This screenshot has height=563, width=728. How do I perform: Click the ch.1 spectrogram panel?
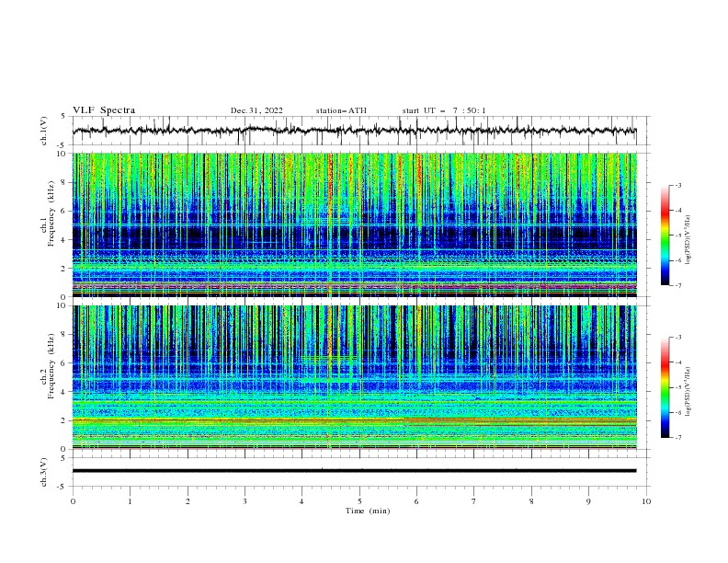[355, 224]
